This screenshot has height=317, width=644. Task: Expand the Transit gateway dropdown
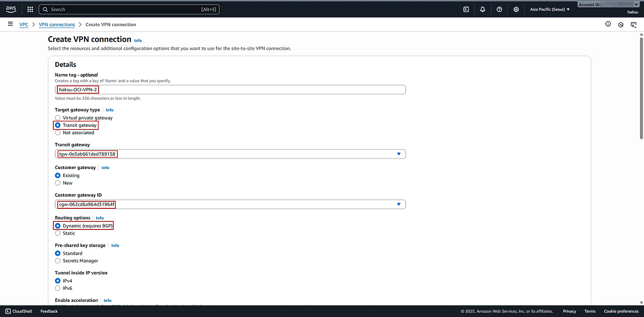(x=398, y=154)
